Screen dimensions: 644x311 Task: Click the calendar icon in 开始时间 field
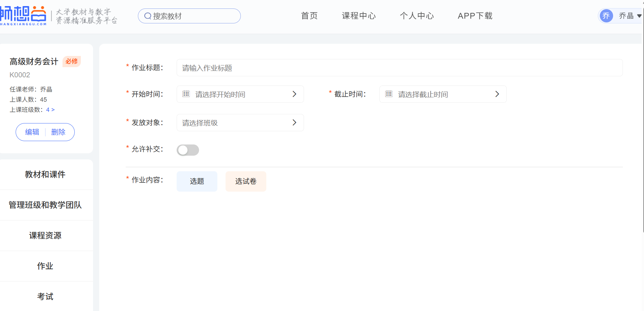click(x=186, y=94)
